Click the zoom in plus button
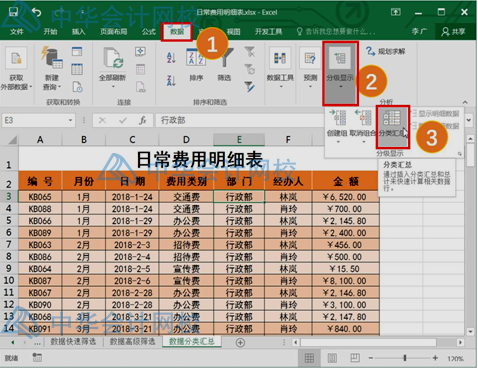Screen dimensions: 478x368 coord(435,358)
